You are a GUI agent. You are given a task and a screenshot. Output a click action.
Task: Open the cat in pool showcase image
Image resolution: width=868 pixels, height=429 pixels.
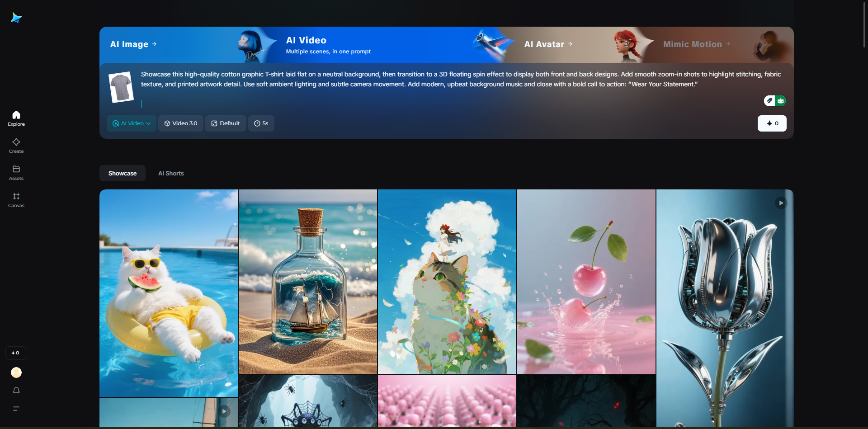click(x=169, y=293)
